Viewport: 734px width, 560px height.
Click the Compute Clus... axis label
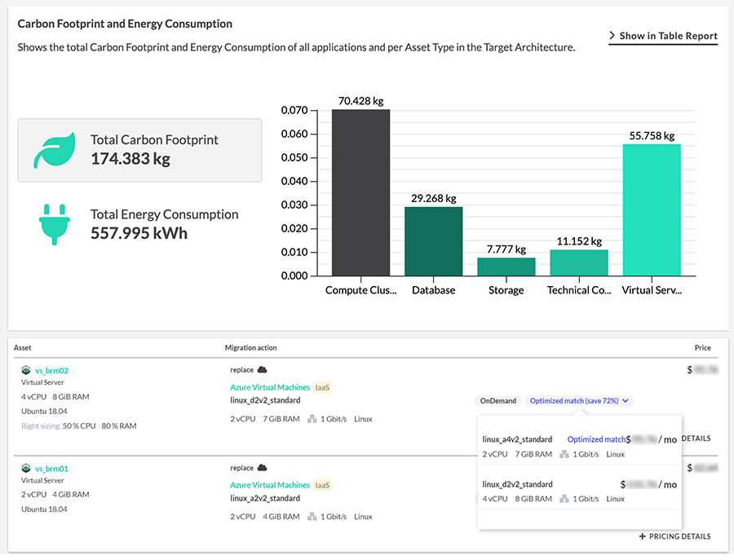pyautogui.click(x=361, y=290)
